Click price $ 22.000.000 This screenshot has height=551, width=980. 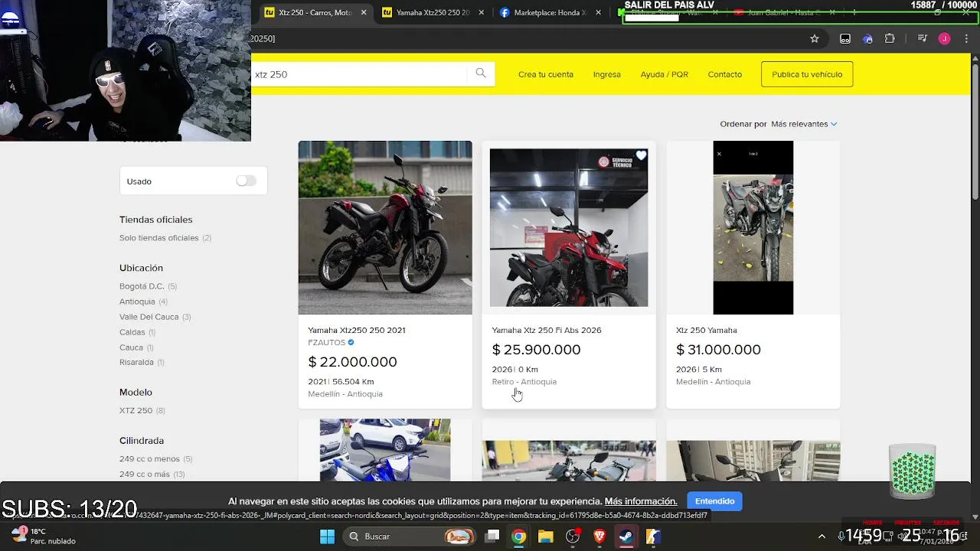352,361
